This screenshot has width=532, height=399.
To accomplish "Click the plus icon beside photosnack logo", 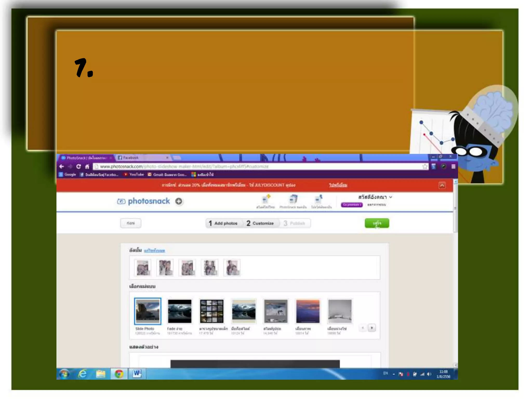I will point(179,201).
